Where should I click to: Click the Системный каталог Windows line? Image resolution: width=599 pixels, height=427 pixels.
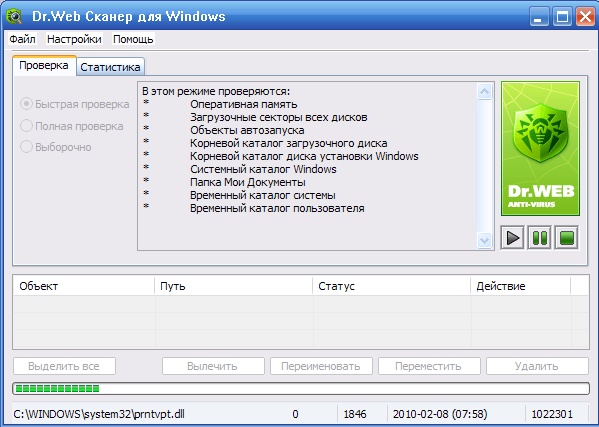click(x=263, y=169)
